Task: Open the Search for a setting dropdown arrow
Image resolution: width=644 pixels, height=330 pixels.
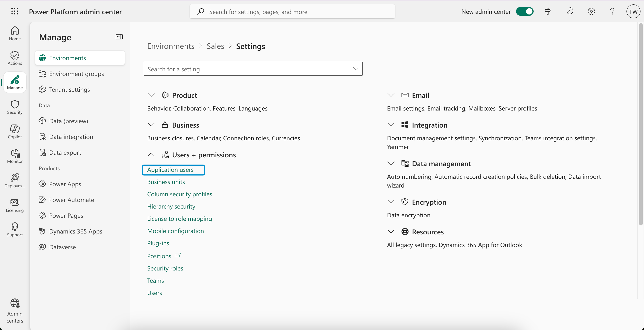Action: pos(356,69)
